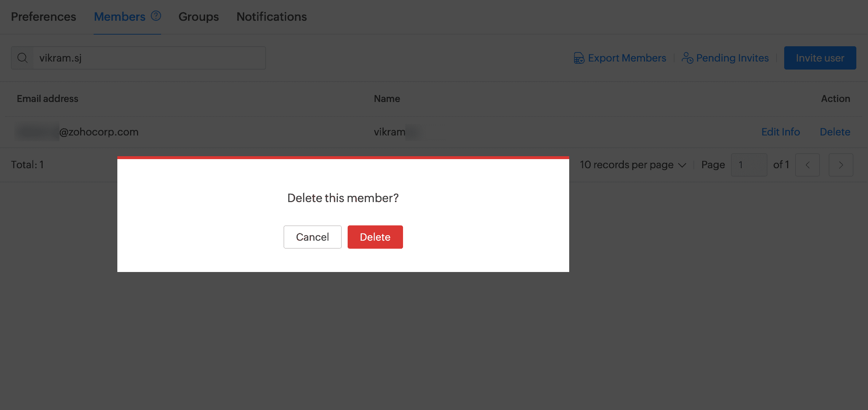Viewport: 868px width, 410px height.
Task: Open the Pending Invites link text
Action: coord(732,58)
